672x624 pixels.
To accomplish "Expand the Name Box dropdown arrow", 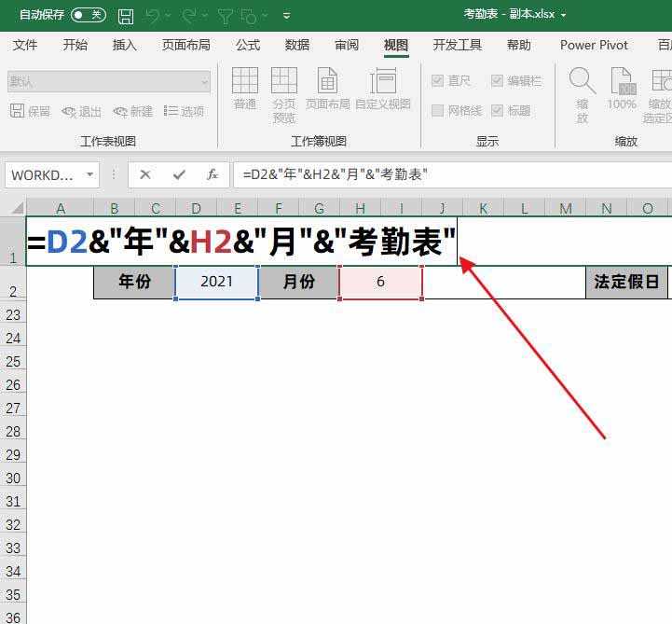I will click(x=89, y=174).
